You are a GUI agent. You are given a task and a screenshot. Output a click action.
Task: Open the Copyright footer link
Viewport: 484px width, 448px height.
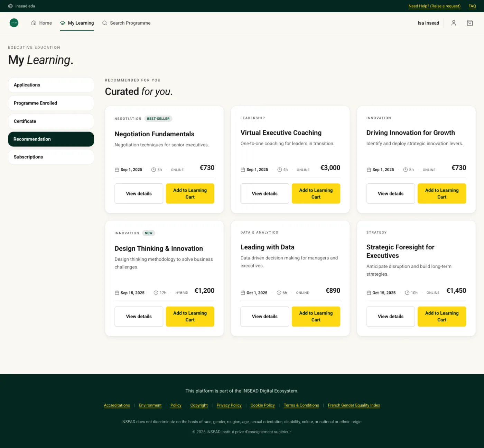[x=199, y=405]
